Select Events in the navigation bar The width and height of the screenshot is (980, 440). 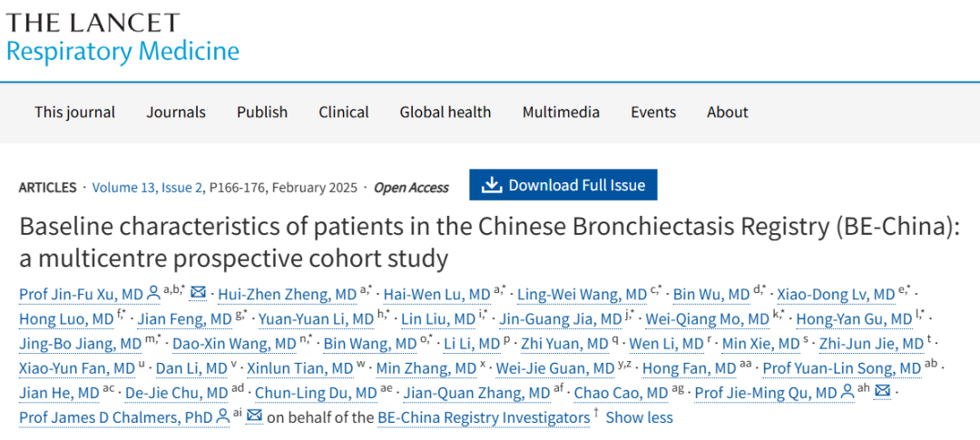653,112
